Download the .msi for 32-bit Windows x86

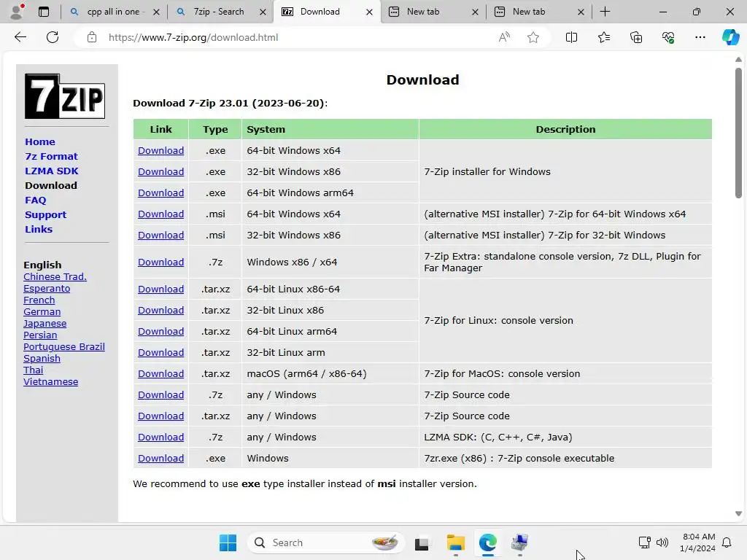(x=160, y=236)
